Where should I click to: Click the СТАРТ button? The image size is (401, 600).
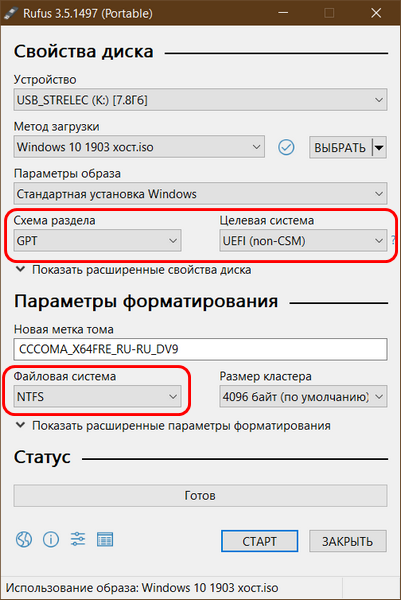click(259, 541)
